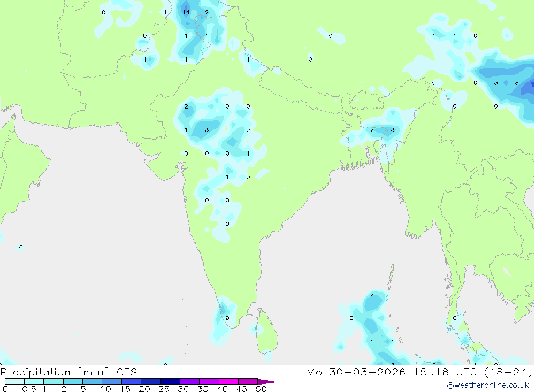This screenshot has width=535, height=392.
Task: Click the 'Mo' weekday abbreviation
Action: pos(314,372)
